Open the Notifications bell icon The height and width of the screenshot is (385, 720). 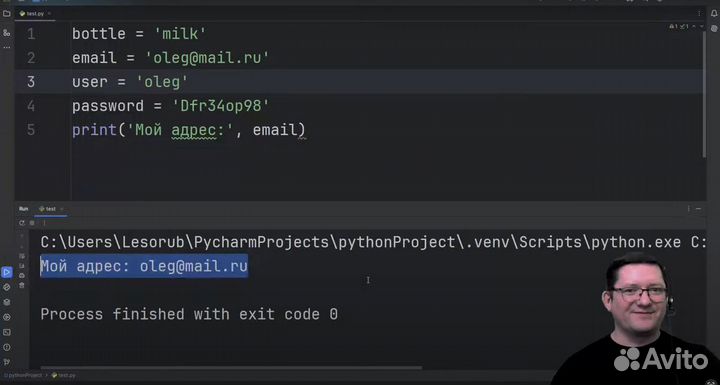(x=714, y=14)
